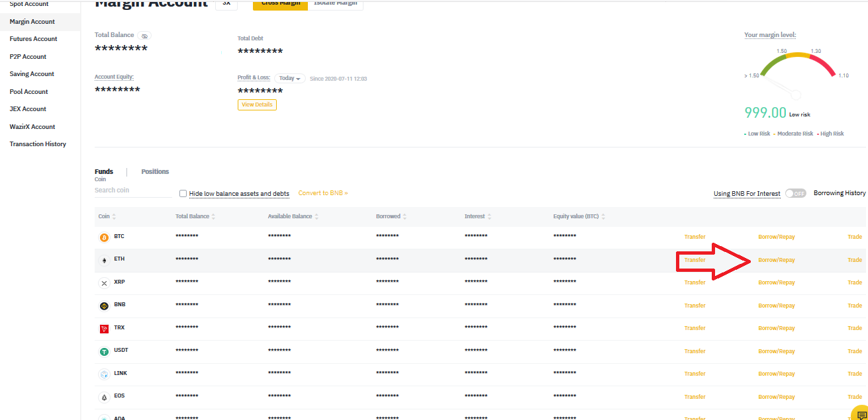Toggle Using BNB For Interest switch
The height and width of the screenshot is (420, 868).
tap(795, 193)
